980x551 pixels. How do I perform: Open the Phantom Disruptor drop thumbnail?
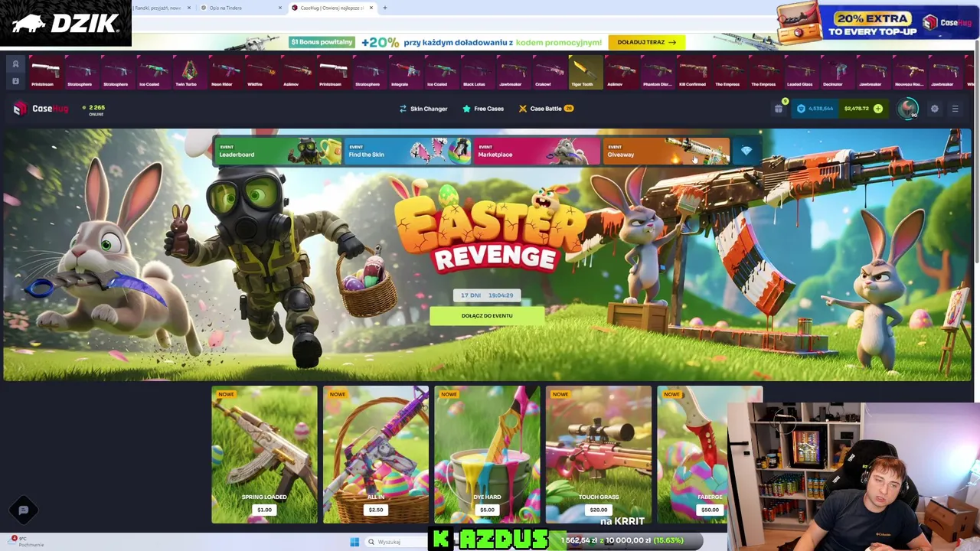coord(657,73)
